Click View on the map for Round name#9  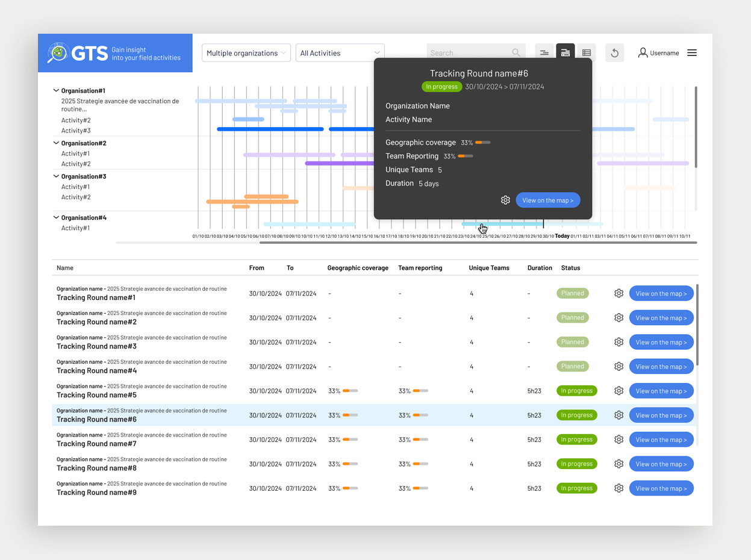pyautogui.click(x=661, y=488)
